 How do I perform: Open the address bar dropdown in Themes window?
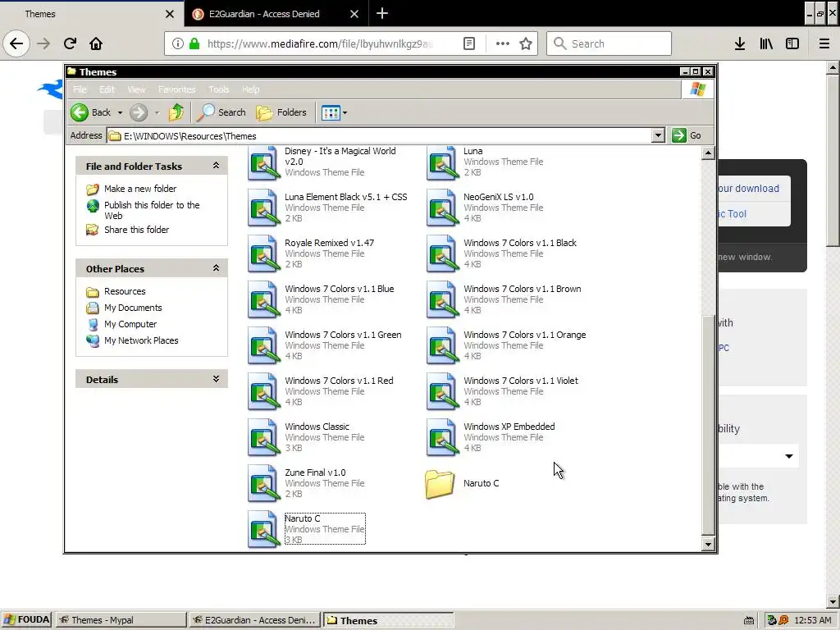pos(659,135)
